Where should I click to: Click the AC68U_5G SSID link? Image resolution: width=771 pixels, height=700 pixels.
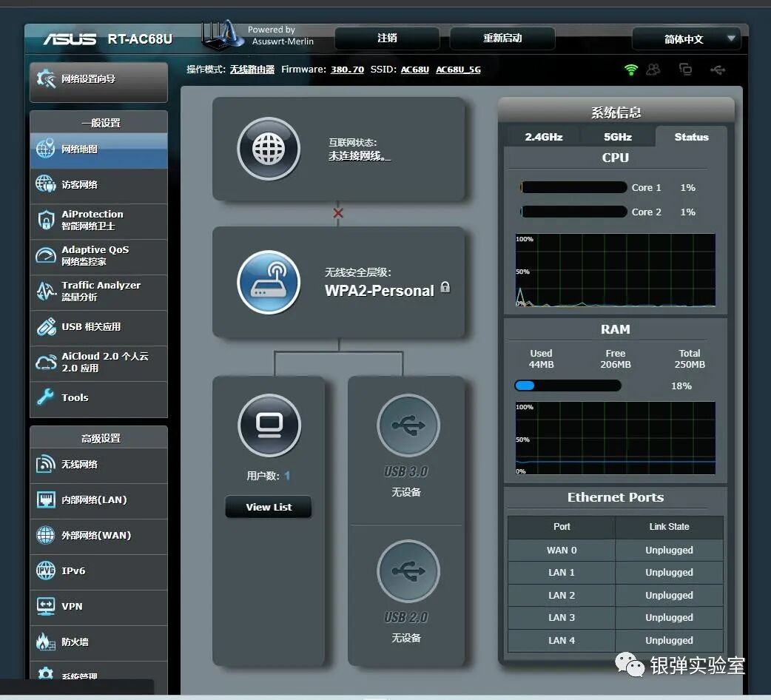458,70
